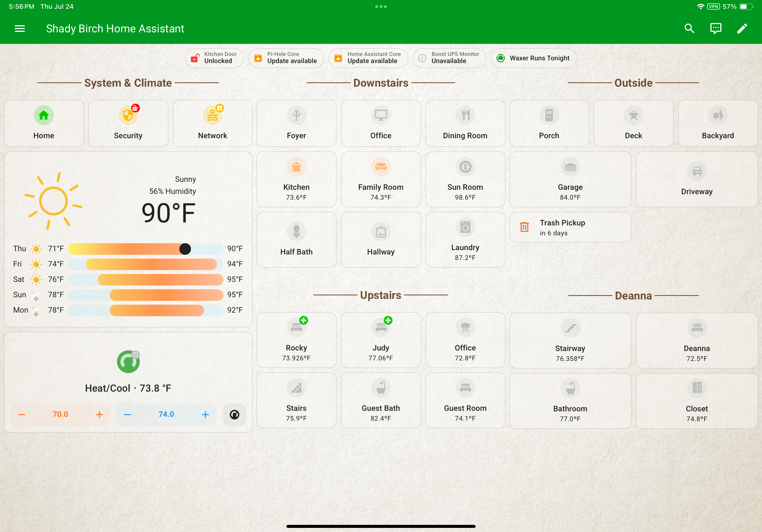Raise cool setpoint with plus stepper

coord(205,414)
